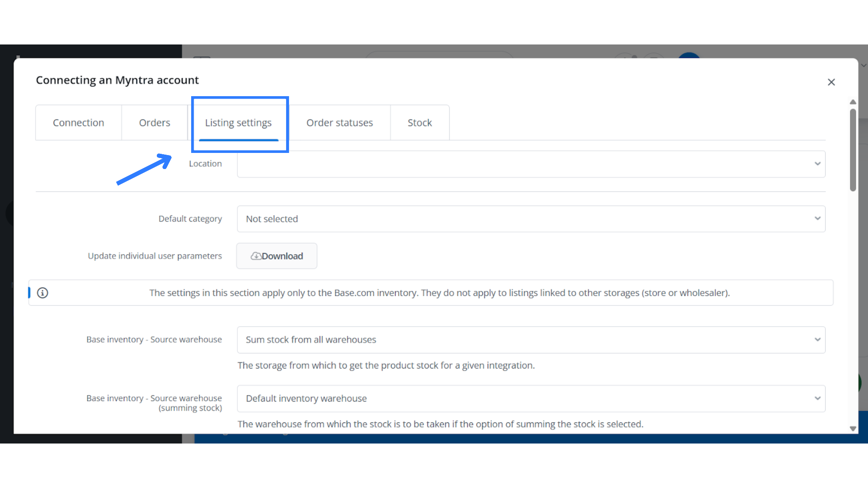Open the Orders tab
The width and height of the screenshot is (868, 488).
(154, 123)
